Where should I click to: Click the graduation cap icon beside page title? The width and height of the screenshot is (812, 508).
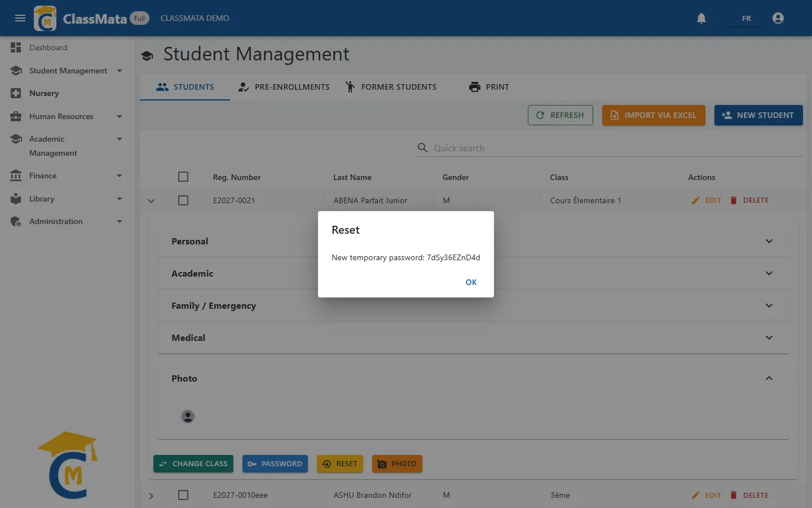point(147,55)
